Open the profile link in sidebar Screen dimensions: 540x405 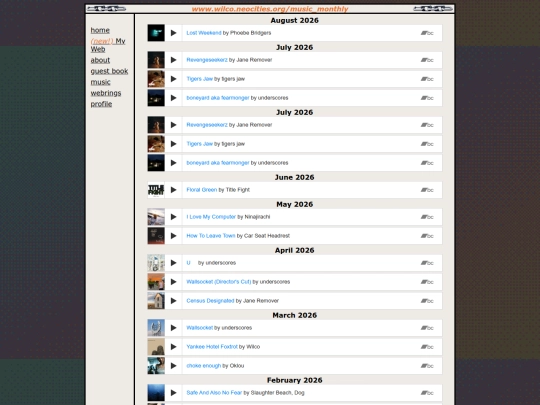point(101,104)
